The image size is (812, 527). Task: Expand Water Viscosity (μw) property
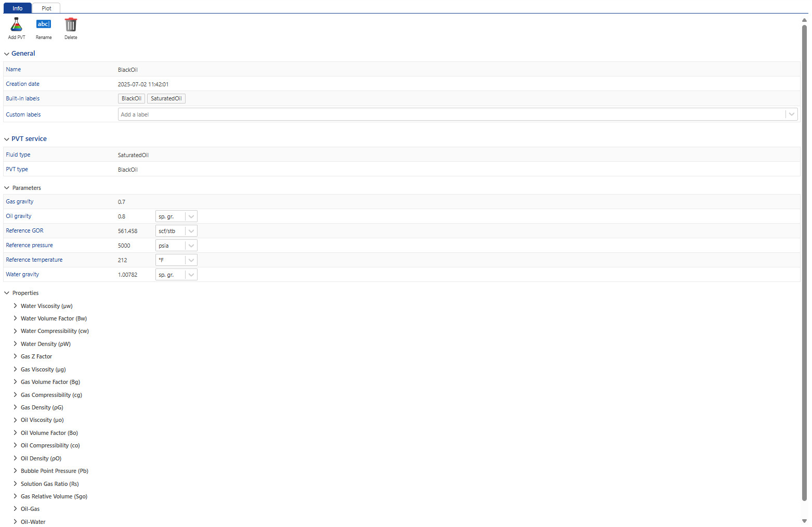(x=15, y=306)
